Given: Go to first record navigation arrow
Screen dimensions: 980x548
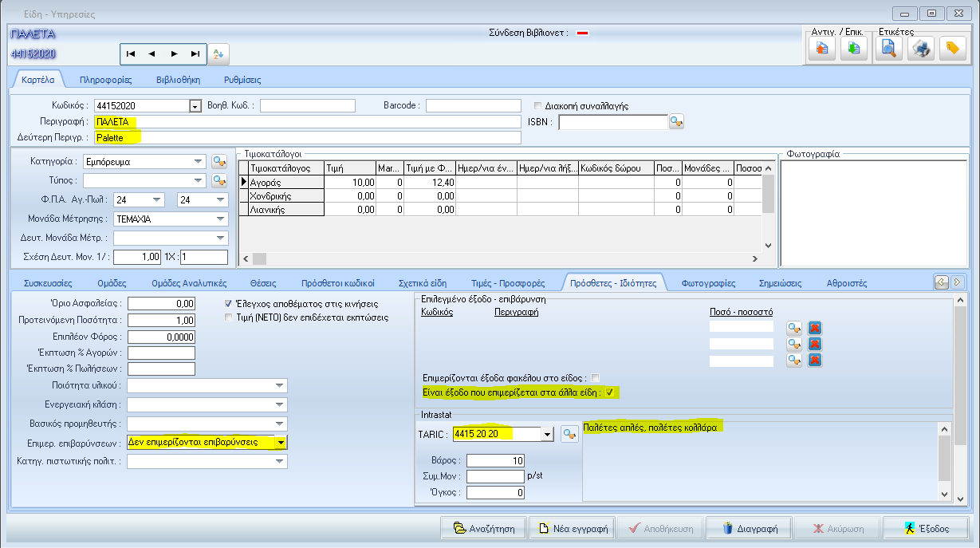Looking at the screenshot, I should [x=131, y=53].
